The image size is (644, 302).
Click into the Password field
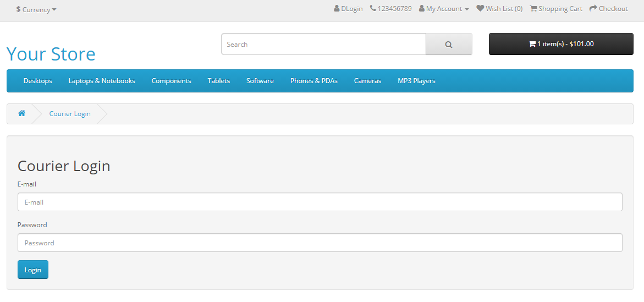(320, 243)
